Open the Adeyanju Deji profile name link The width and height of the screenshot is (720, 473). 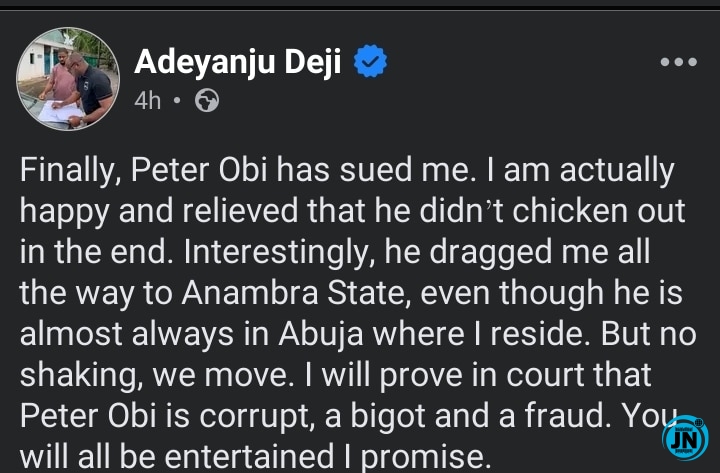[x=240, y=63]
